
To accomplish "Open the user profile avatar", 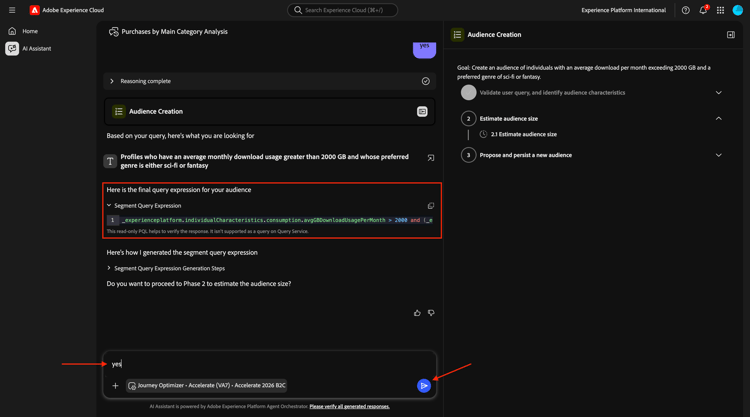I will [738, 10].
